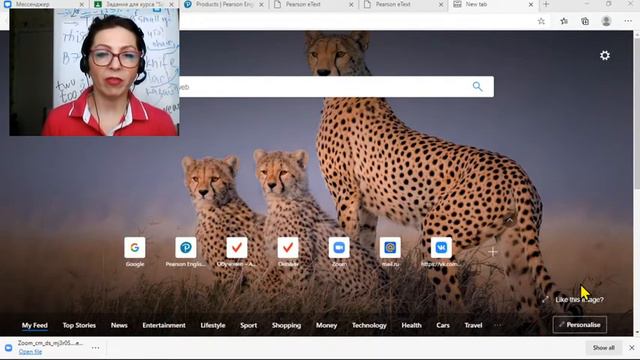Click the Personalise button
Viewport: 640px width, 360px height.
(x=580, y=325)
